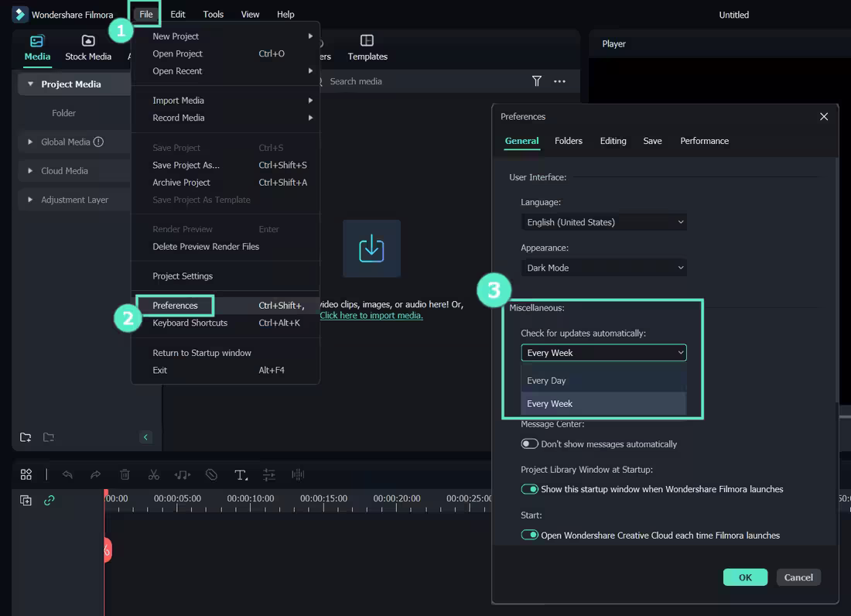Viewport: 851px width, 616px height.
Task: Open the Appearance Dark Mode dropdown
Action: coord(603,268)
